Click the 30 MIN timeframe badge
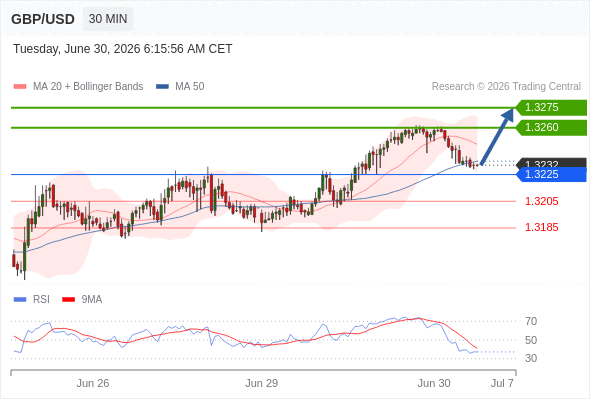590x400 pixels. [x=108, y=19]
